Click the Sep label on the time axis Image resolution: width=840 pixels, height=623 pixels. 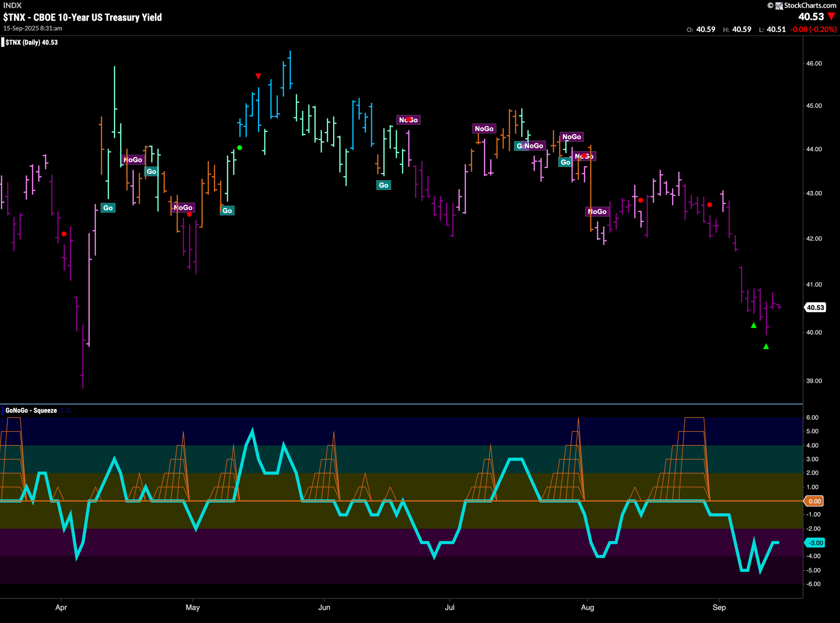tap(719, 607)
